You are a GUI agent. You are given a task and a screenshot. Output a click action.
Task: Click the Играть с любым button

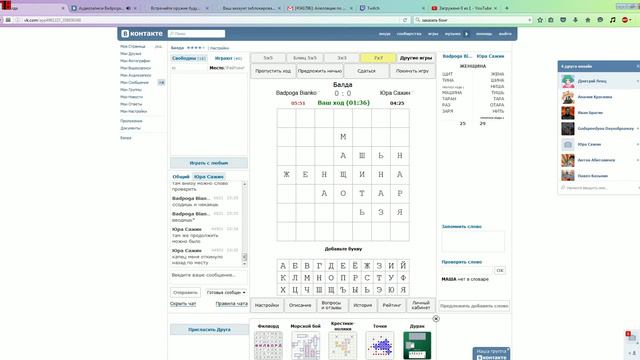click(209, 163)
